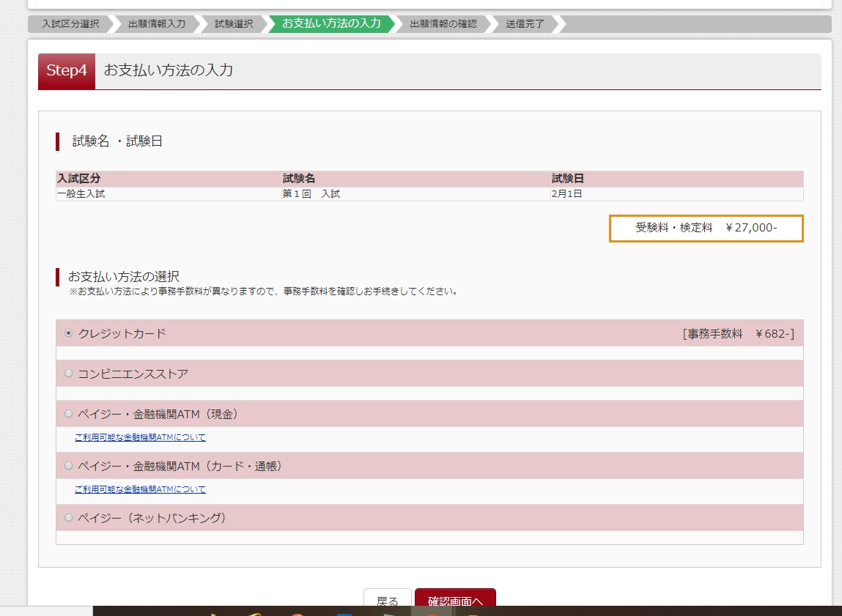Viewport: 842px width, 616px height.
Task: Click the 入試区分 column header
Action: coord(169,179)
